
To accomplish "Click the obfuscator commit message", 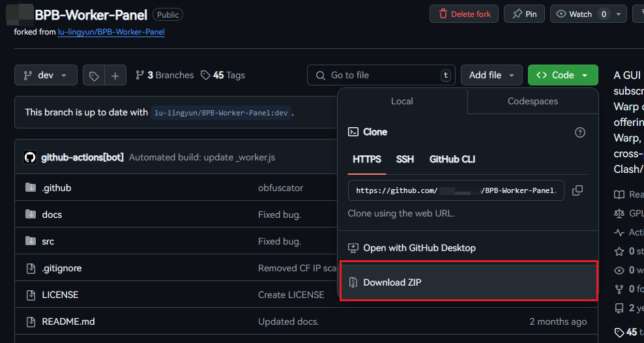I will pos(280,188).
